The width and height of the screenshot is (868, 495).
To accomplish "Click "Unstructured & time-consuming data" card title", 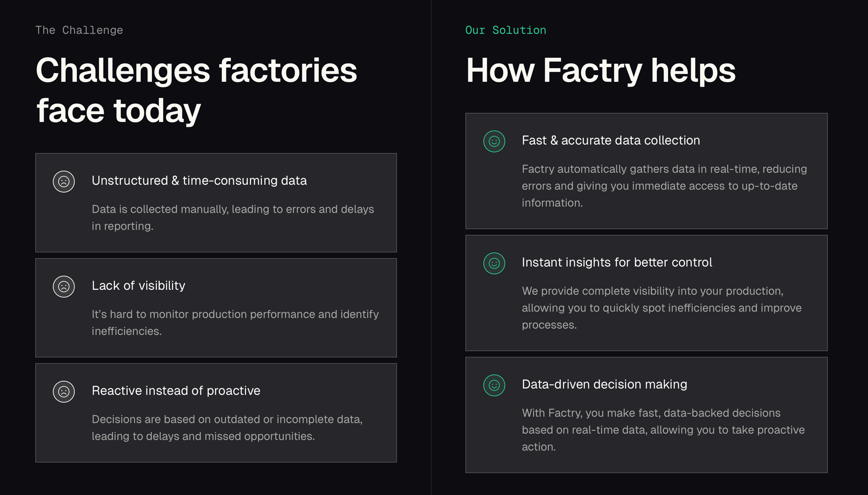I will click(x=199, y=180).
